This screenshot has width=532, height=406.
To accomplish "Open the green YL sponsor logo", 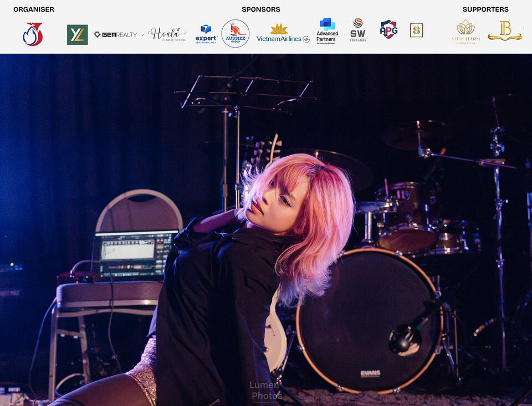I will point(78,34).
